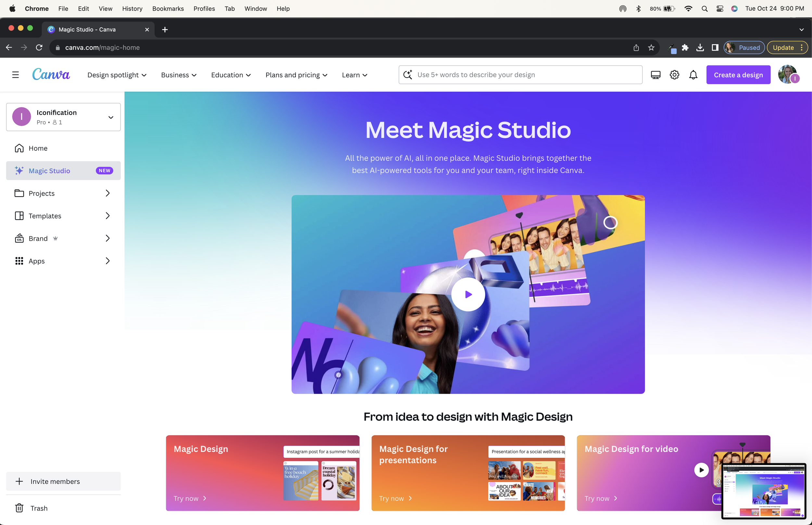Screen dimensions: 812x525
Task: Open a new Chrome tab
Action: click(x=165, y=30)
